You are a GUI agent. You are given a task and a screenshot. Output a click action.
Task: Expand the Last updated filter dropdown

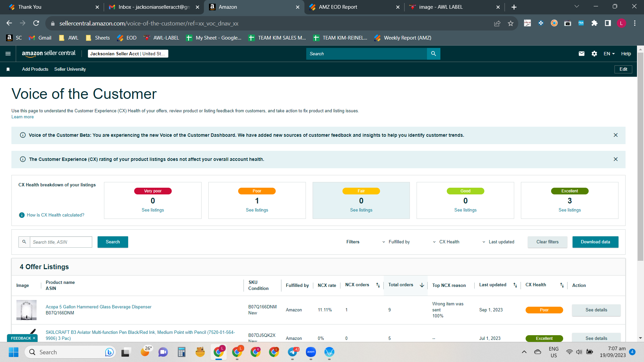[x=498, y=242]
